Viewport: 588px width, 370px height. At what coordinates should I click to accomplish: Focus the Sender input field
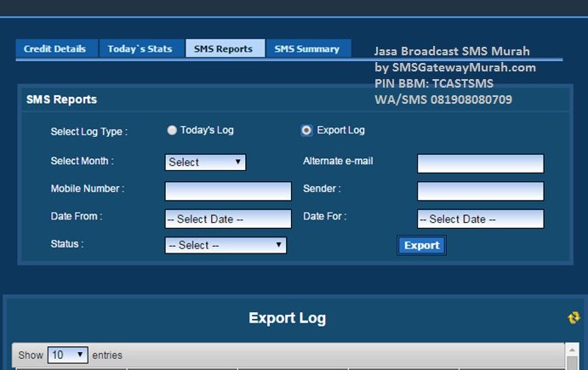tap(481, 191)
